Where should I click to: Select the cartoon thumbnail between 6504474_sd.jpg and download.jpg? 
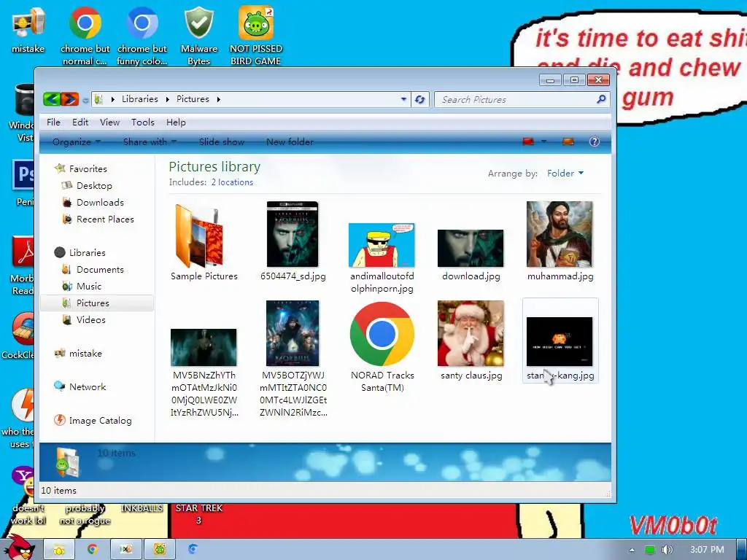[382, 245]
